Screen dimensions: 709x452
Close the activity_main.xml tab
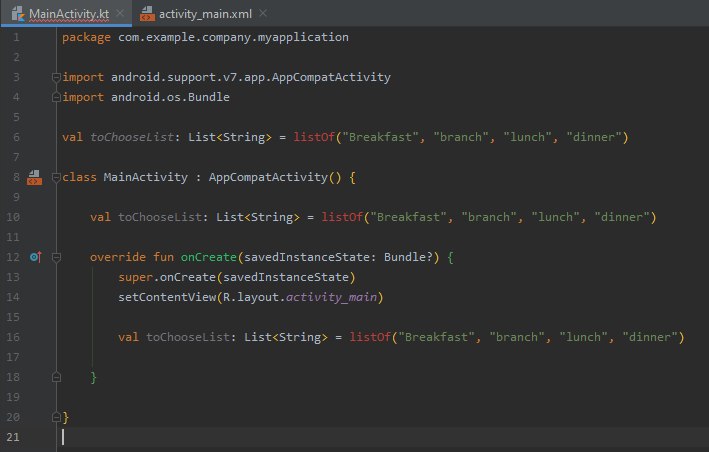click(x=263, y=14)
